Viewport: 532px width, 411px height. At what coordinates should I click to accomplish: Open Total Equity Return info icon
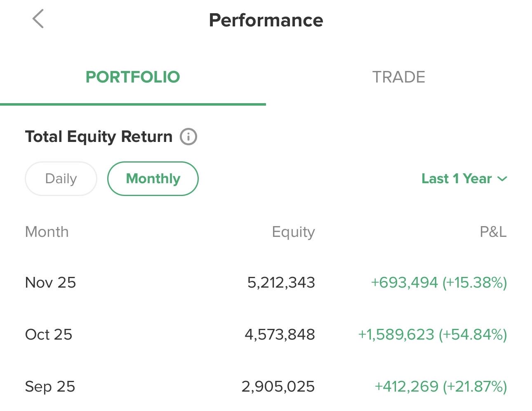188,137
